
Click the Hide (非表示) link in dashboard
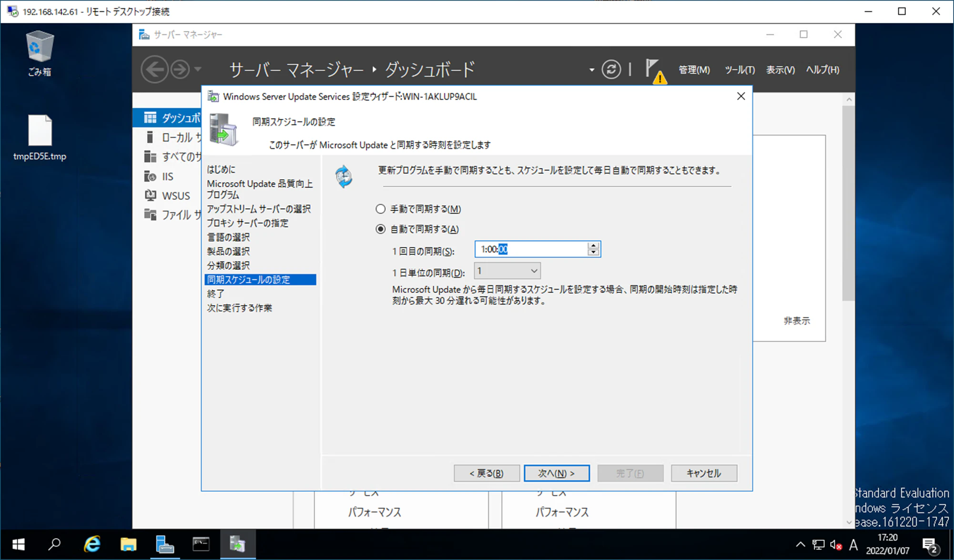pyautogui.click(x=796, y=321)
